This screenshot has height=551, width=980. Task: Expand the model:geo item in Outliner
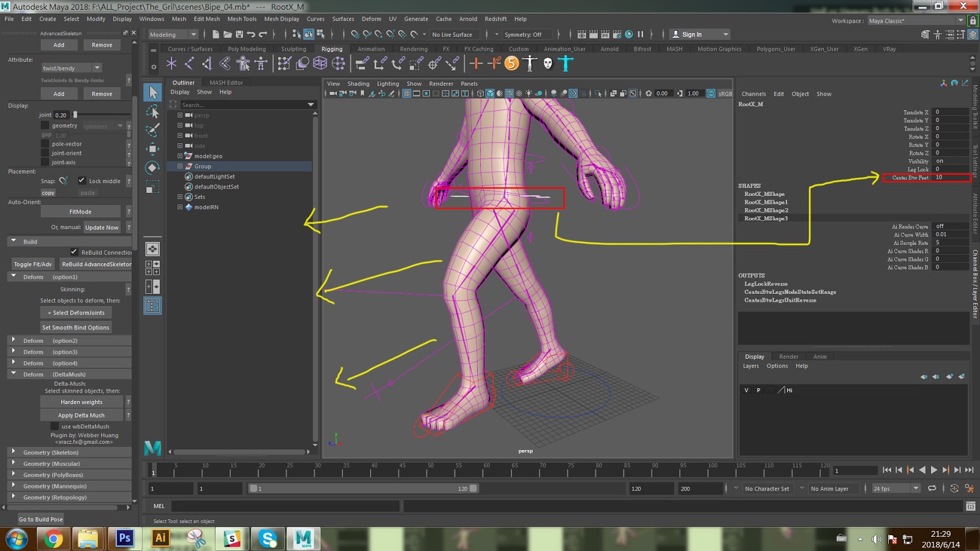point(179,156)
